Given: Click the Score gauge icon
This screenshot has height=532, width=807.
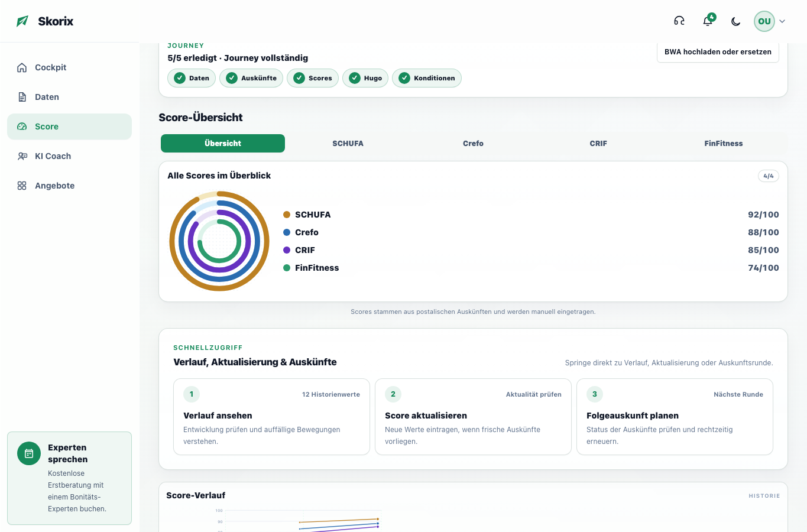Looking at the screenshot, I should click(22, 126).
